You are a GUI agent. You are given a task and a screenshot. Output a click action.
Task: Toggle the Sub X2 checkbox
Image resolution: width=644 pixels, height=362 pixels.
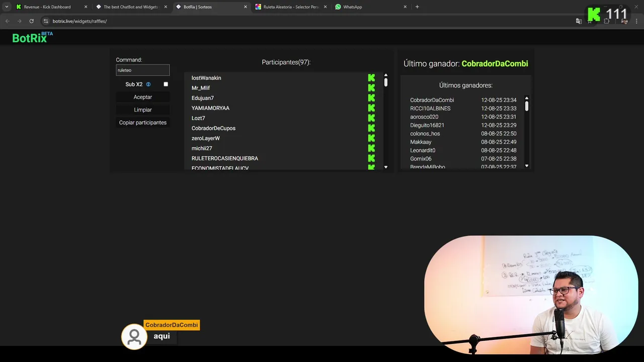166,84
